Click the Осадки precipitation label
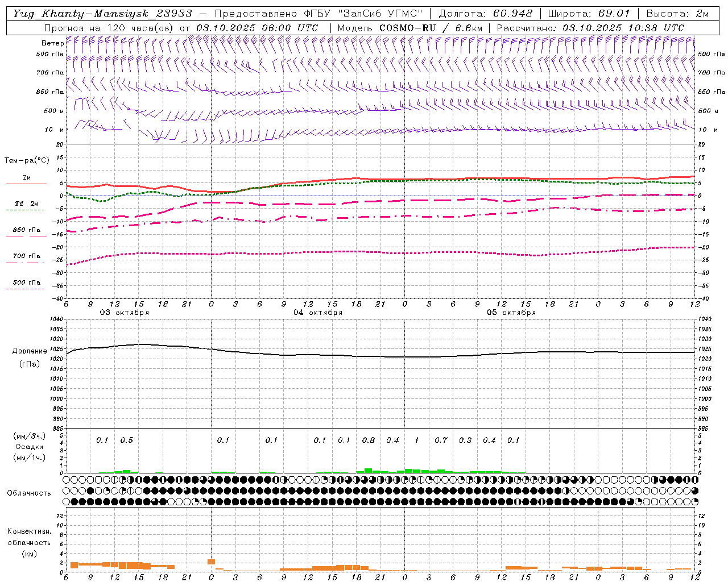Image resolution: width=728 pixels, height=582 pixels. 29,447
